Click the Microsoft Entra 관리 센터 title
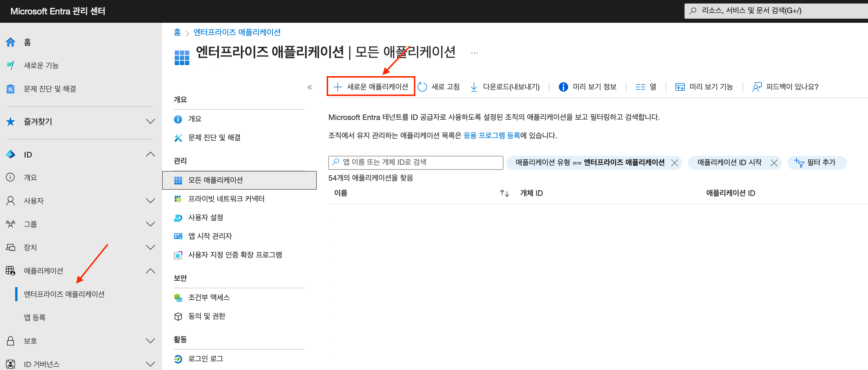868x370 pixels. coord(58,11)
